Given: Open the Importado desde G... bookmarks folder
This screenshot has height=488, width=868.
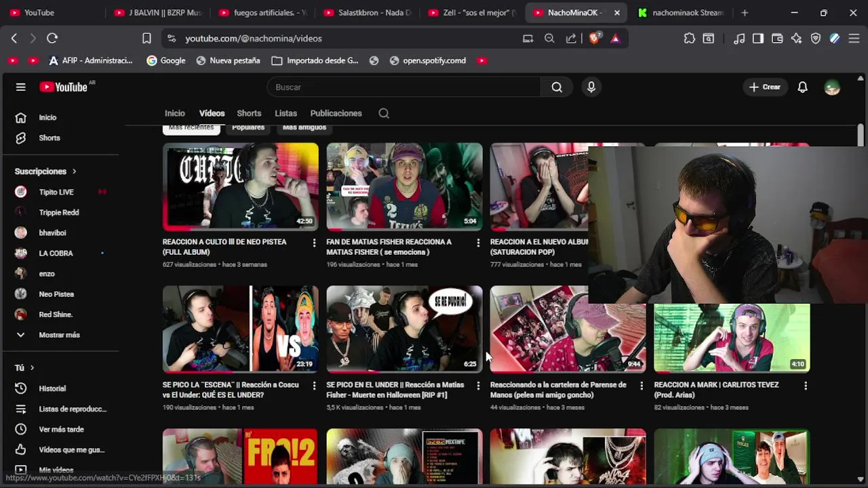Looking at the screenshot, I should point(315,60).
